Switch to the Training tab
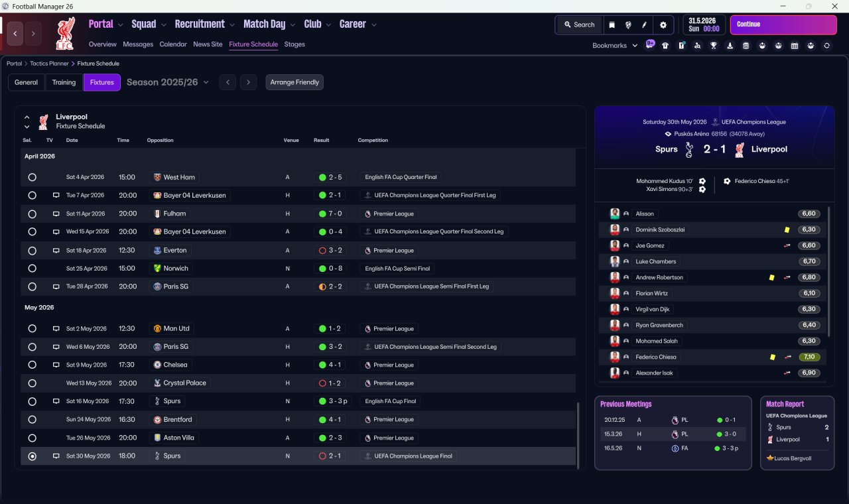The width and height of the screenshot is (849, 504). pyautogui.click(x=64, y=82)
